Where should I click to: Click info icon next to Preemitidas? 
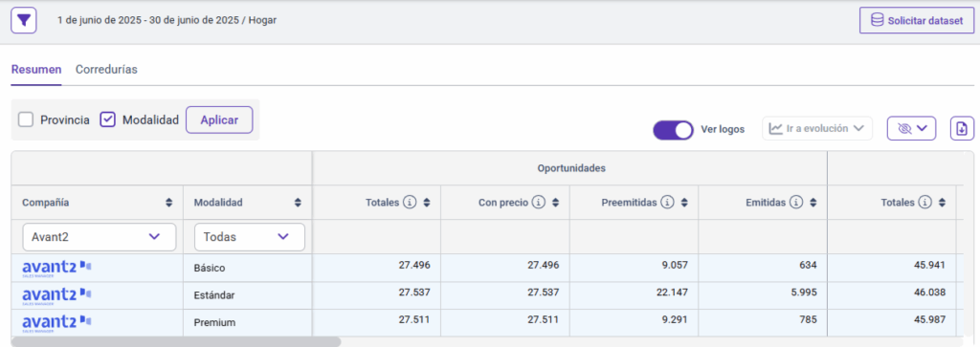tap(667, 203)
